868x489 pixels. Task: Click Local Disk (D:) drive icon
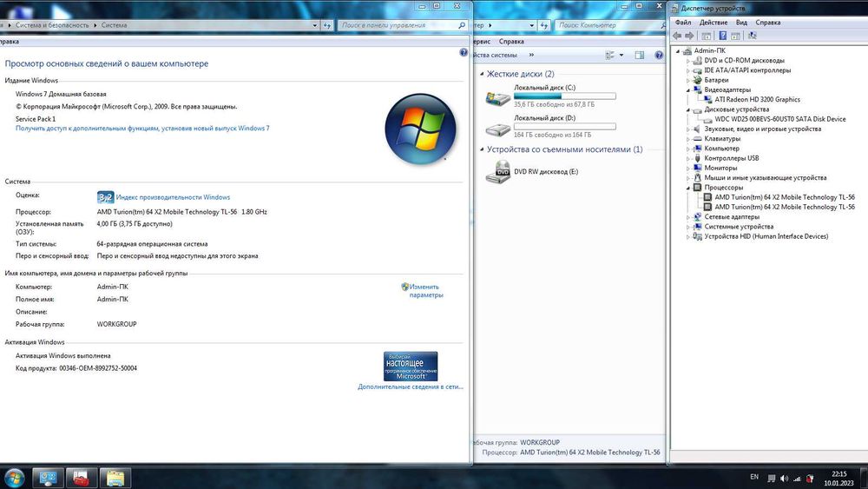click(497, 129)
